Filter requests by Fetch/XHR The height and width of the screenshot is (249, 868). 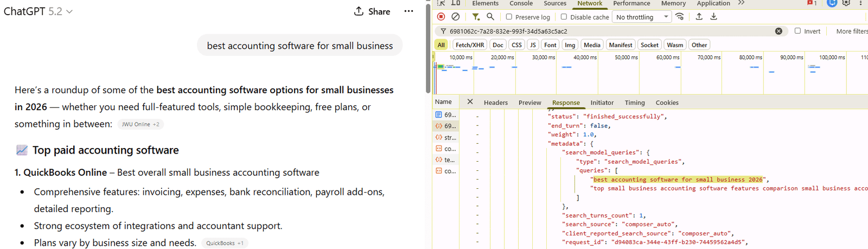coord(469,45)
